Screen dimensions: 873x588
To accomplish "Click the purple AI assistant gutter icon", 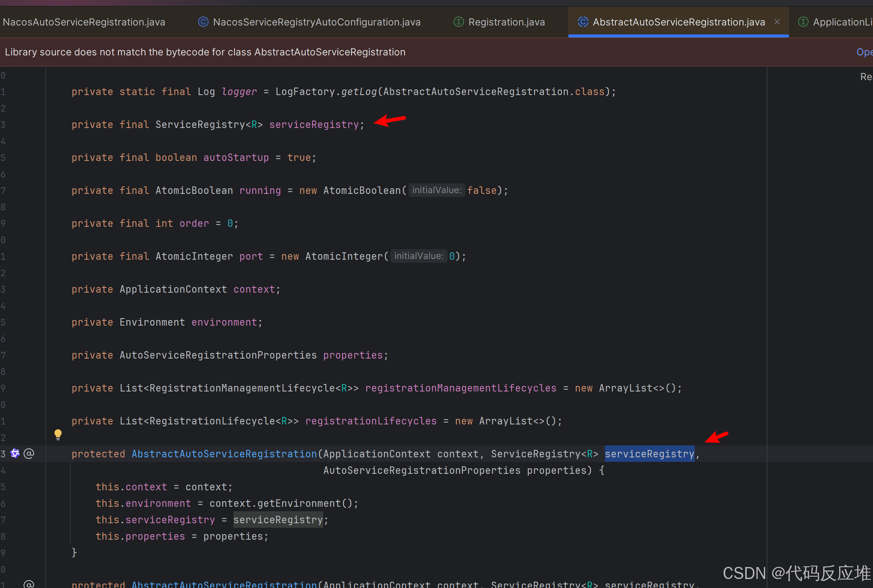I will (15, 453).
